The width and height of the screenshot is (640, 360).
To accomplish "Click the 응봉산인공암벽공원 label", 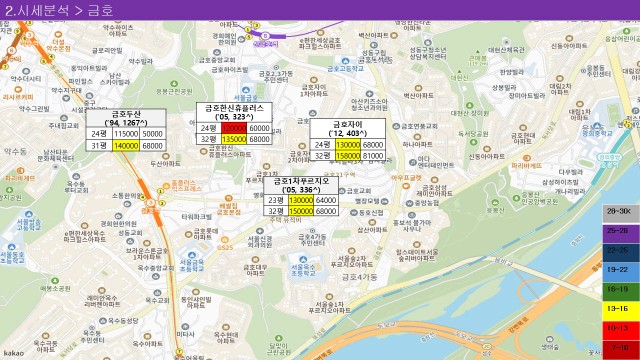I will coord(540,198).
